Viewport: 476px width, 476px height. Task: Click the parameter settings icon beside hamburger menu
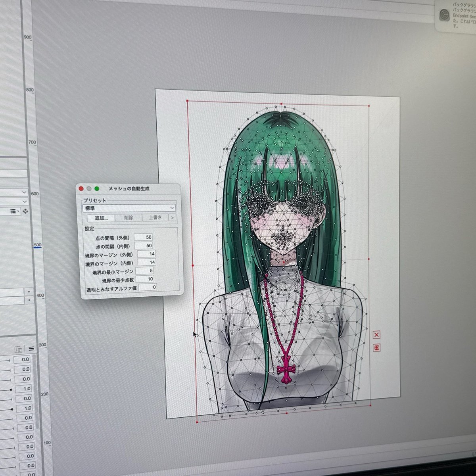pyautogui.click(x=18, y=349)
